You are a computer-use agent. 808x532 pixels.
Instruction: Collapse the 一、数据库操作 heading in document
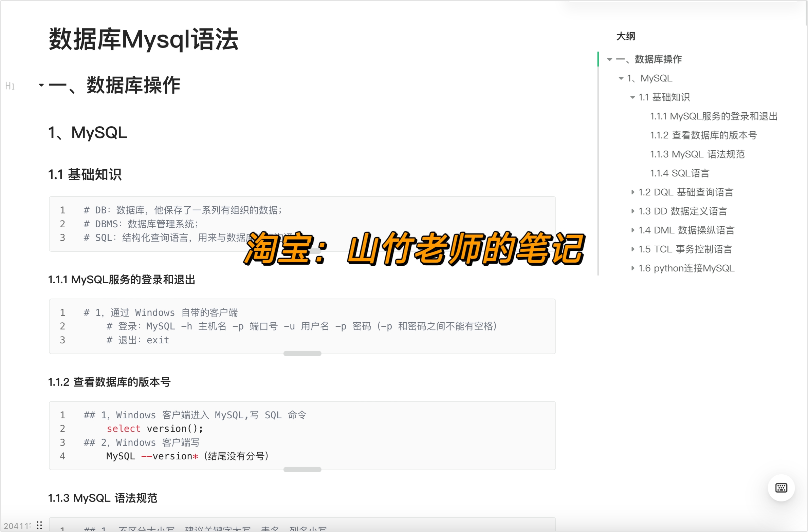41,85
